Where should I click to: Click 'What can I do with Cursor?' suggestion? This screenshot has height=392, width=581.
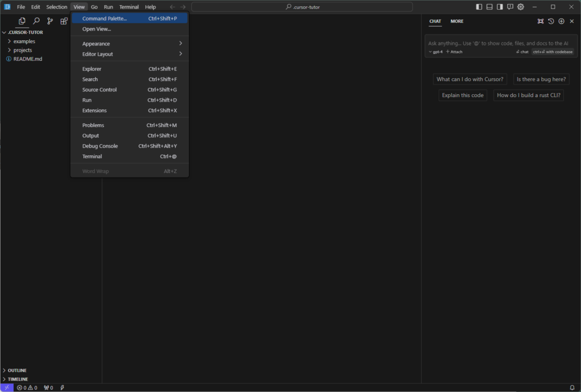click(470, 79)
